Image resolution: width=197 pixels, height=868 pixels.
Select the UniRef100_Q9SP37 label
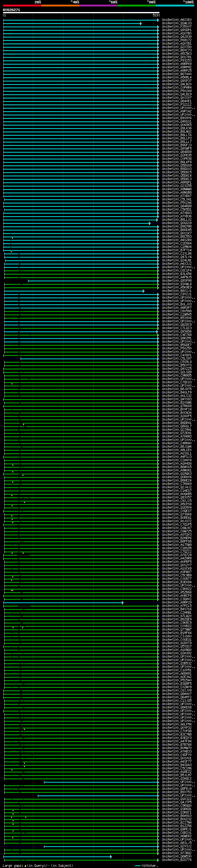(177, 81)
